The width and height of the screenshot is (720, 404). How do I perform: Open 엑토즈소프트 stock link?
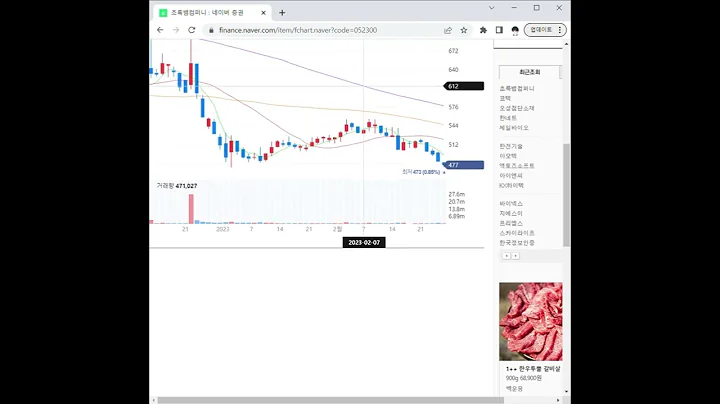(x=517, y=166)
